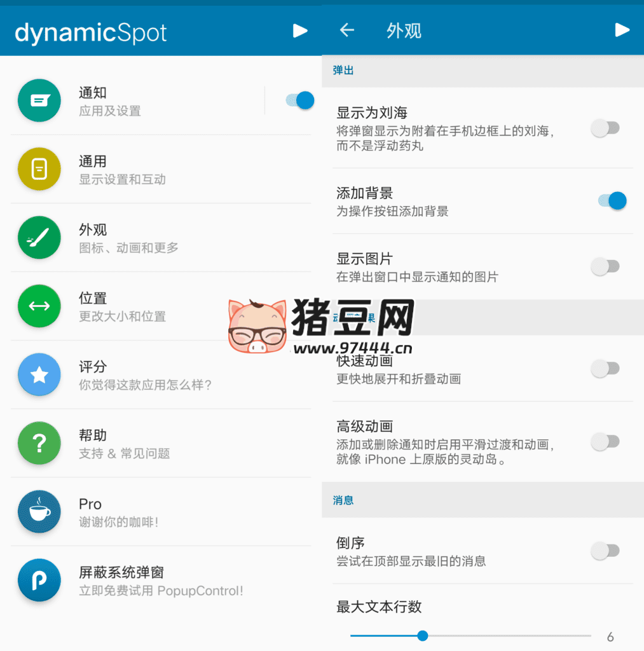Click the 高级动画 setting title
Screen dimensions: 644x651
point(364,427)
